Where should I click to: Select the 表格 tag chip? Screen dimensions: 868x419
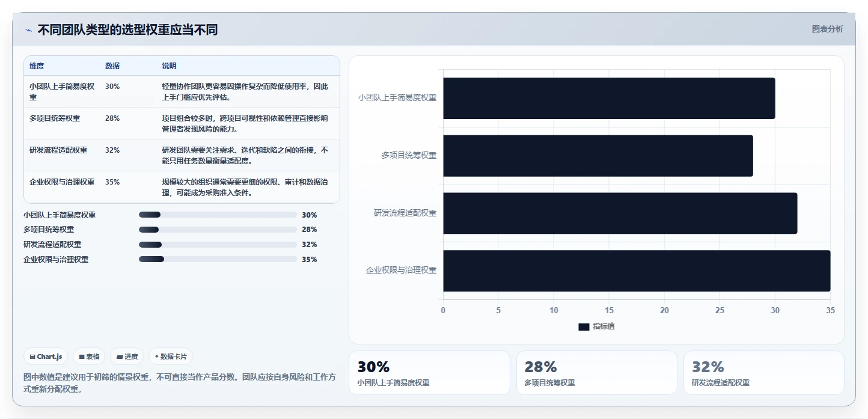point(89,356)
